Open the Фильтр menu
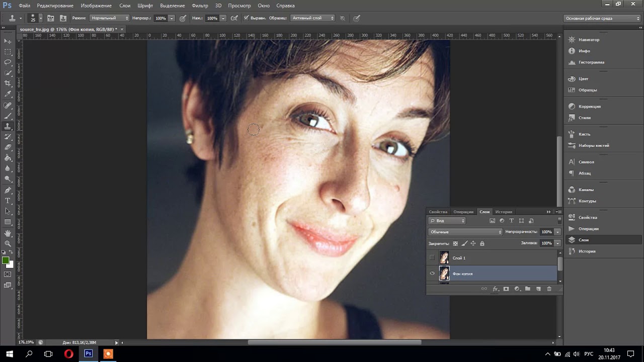This screenshot has width=644, height=362. click(x=200, y=6)
